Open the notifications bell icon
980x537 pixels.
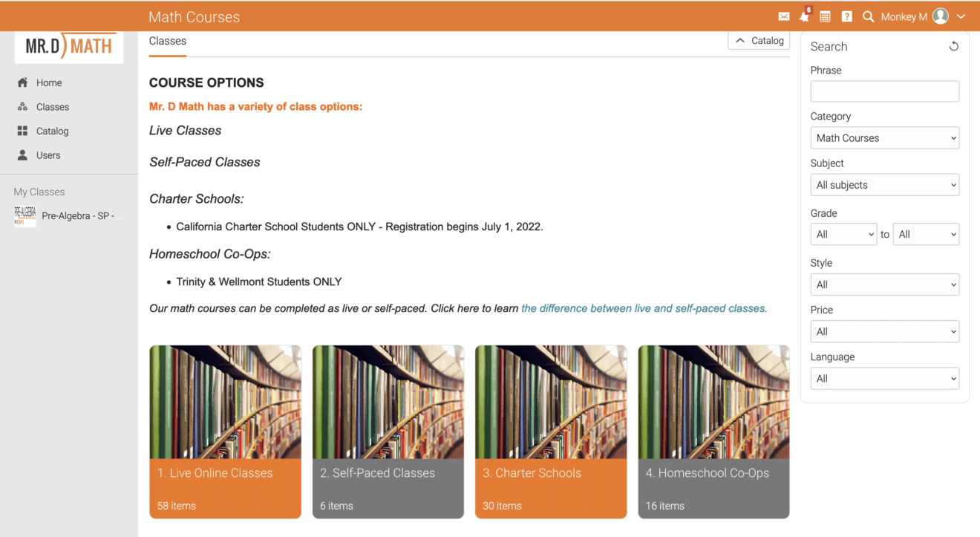click(x=804, y=16)
